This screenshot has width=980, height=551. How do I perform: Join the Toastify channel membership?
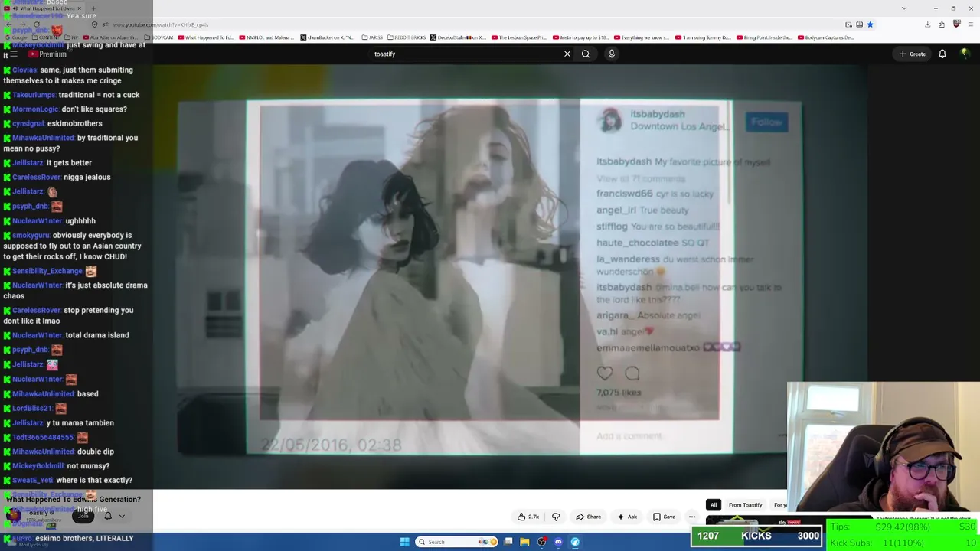(83, 516)
